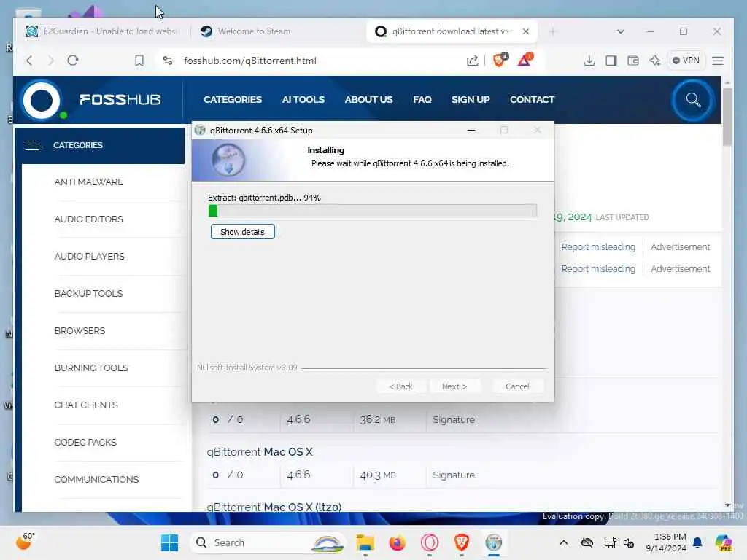Image resolution: width=747 pixels, height=560 pixels.
Task: Open Brave Rewards triangle icon
Action: coord(525,60)
